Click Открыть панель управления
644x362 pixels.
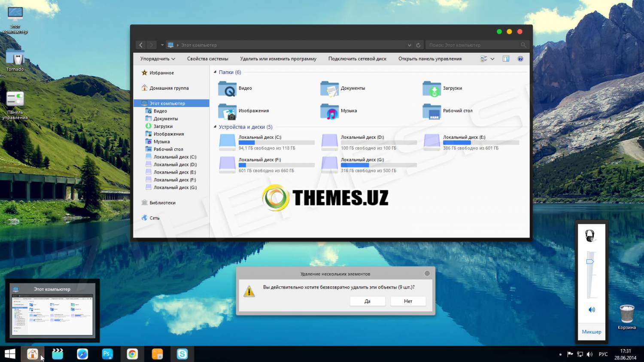[x=430, y=59]
